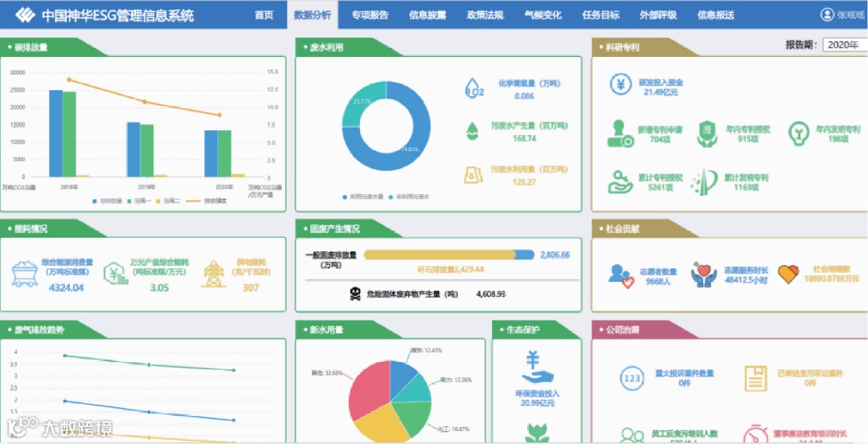Image resolution: width=868 pixels, height=444 pixels.
Task: Click the text 矸石排放量2,429.44
Action: [x=451, y=269]
